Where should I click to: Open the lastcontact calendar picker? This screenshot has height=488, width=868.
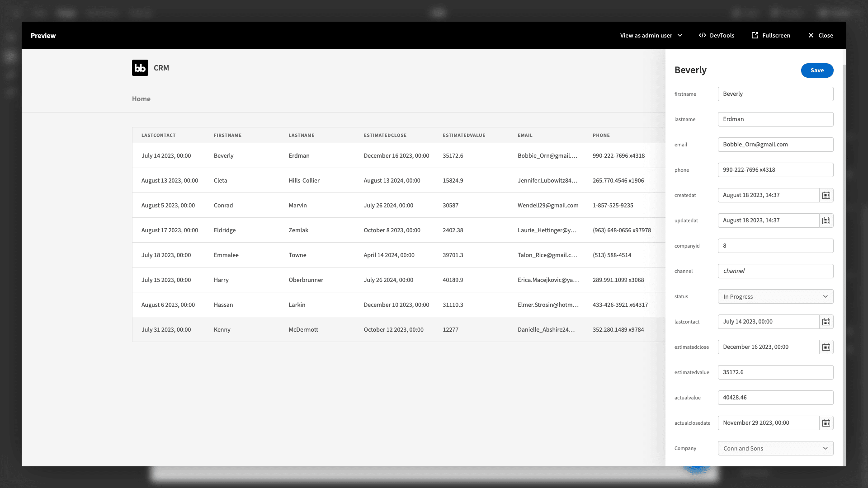click(x=826, y=322)
